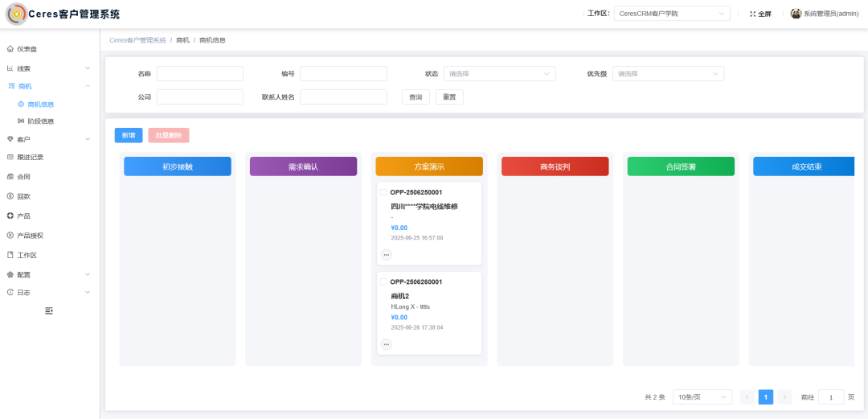Expand the 客户 customer menu
This screenshot has width=868, height=419.
point(48,139)
